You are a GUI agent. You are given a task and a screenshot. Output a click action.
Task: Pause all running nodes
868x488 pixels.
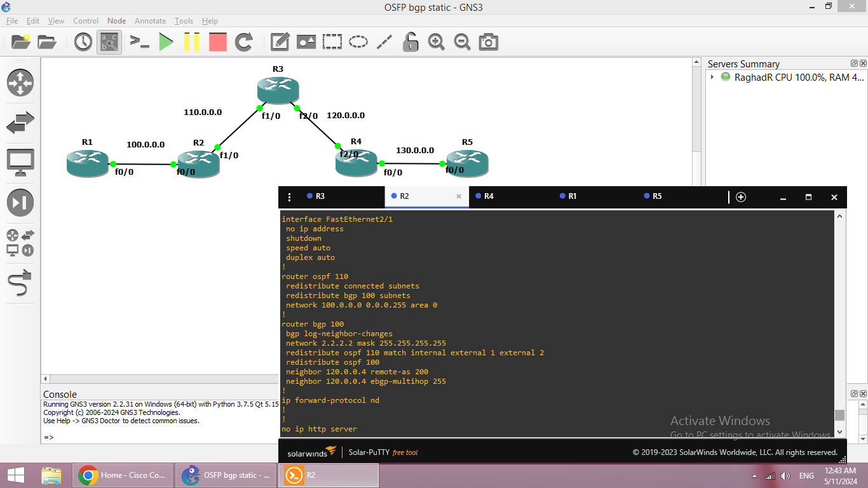(193, 42)
